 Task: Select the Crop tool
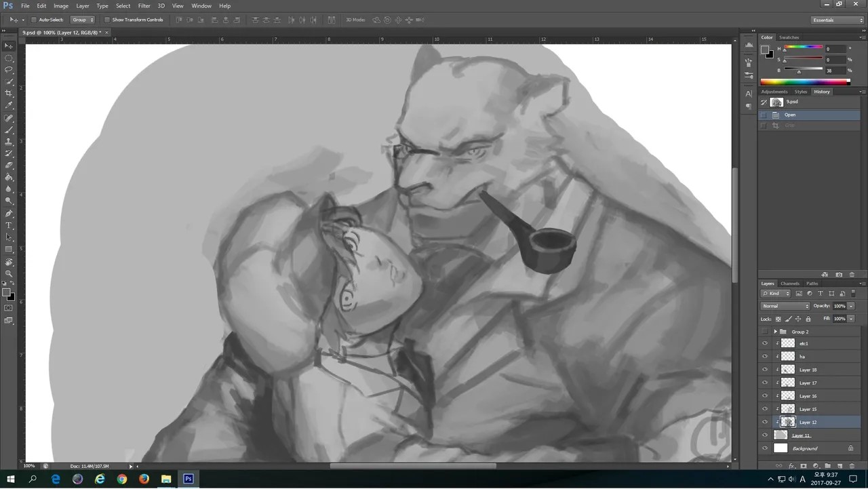point(9,93)
